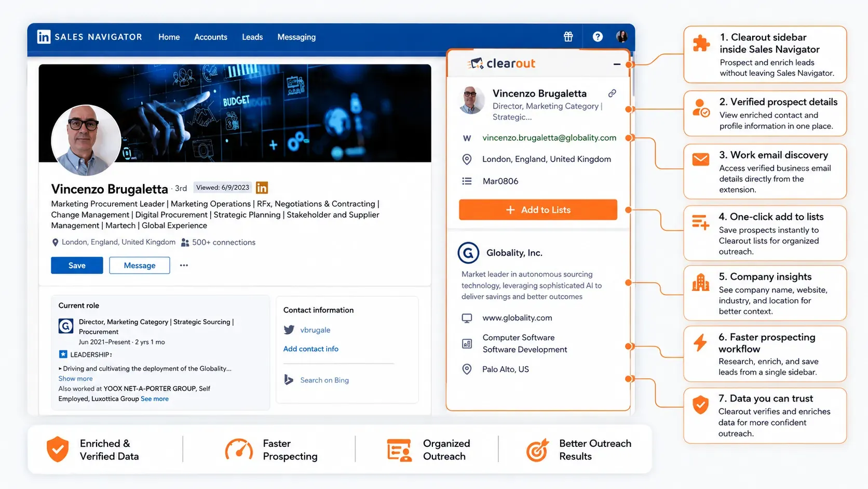The height and width of the screenshot is (489, 868).
Task: Click the puzzle piece icon in Clearout sidebar card
Action: (701, 43)
